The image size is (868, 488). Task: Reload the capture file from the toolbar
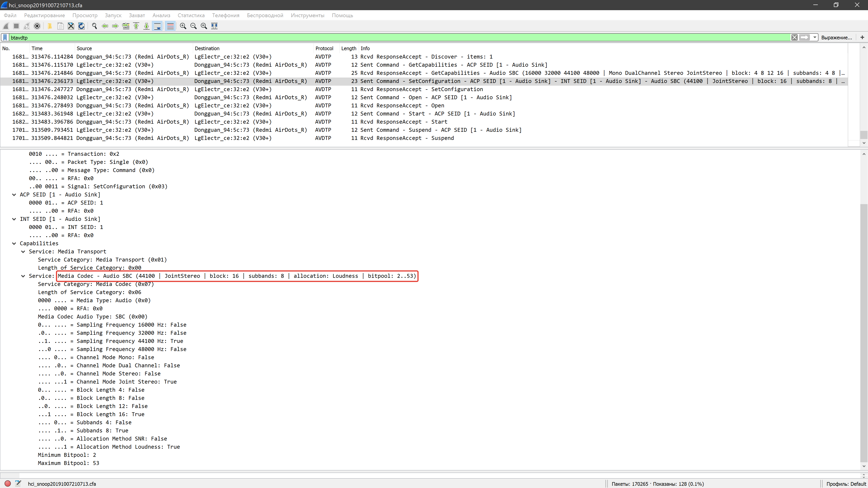point(81,26)
